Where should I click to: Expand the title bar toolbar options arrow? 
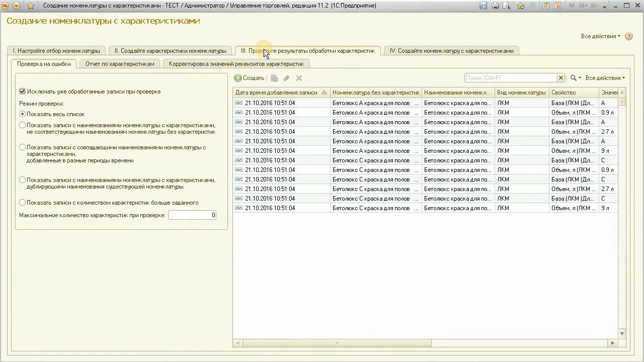[x=605, y=7]
